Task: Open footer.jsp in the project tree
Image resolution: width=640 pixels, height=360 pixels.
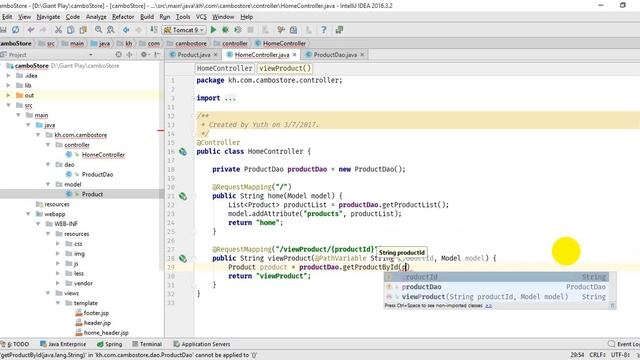Action: [x=96, y=313]
